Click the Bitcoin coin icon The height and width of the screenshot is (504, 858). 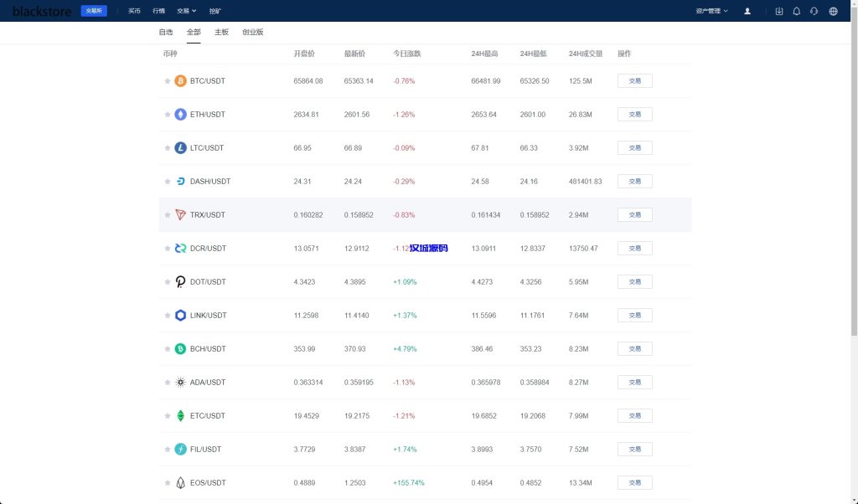(x=180, y=81)
